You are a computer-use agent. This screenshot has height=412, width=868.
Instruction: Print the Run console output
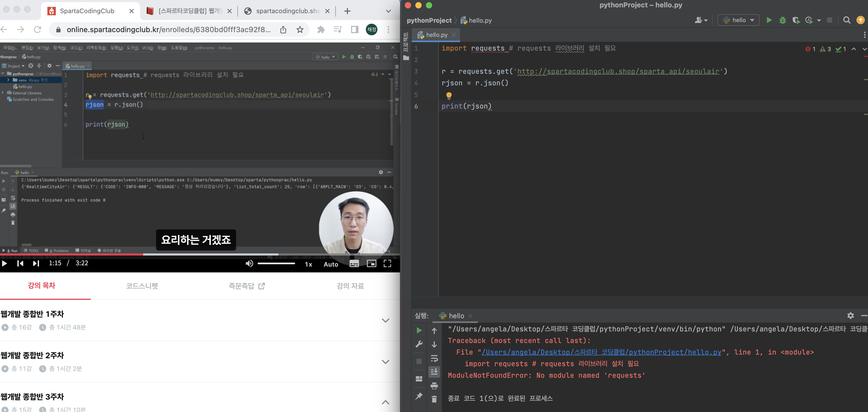pyautogui.click(x=434, y=386)
